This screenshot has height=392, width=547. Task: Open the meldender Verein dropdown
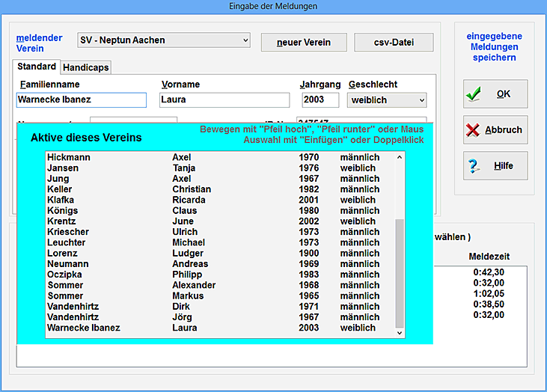(245, 40)
